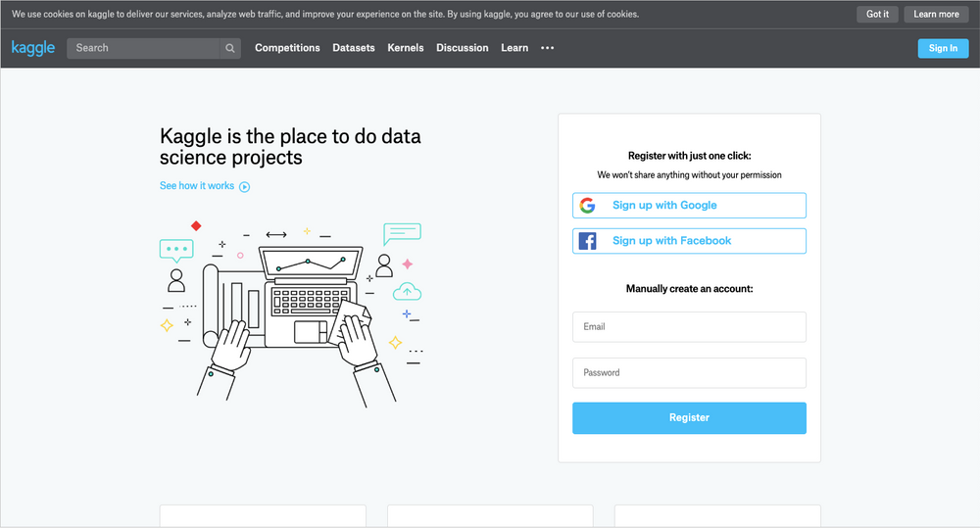Open the three-dots more menu
Screen dimensions: 980x528
point(548,48)
